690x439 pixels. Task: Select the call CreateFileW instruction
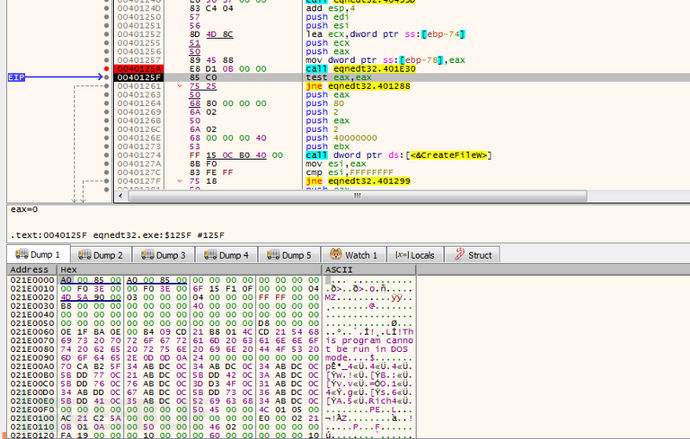[398, 155]
